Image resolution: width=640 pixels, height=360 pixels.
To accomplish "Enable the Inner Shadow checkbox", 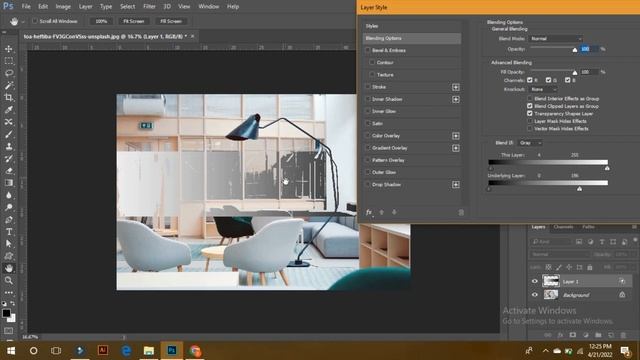I will point(368,99).
